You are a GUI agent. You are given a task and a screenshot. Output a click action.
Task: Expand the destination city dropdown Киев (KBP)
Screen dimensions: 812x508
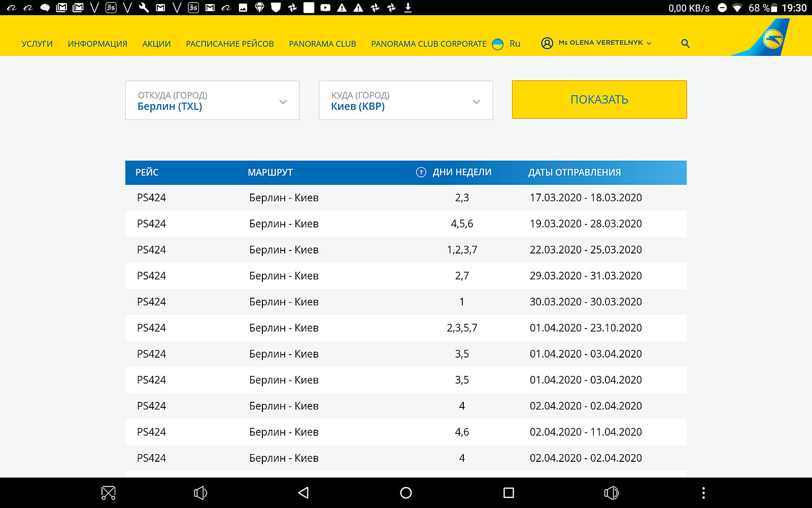[x=405, y=101]
